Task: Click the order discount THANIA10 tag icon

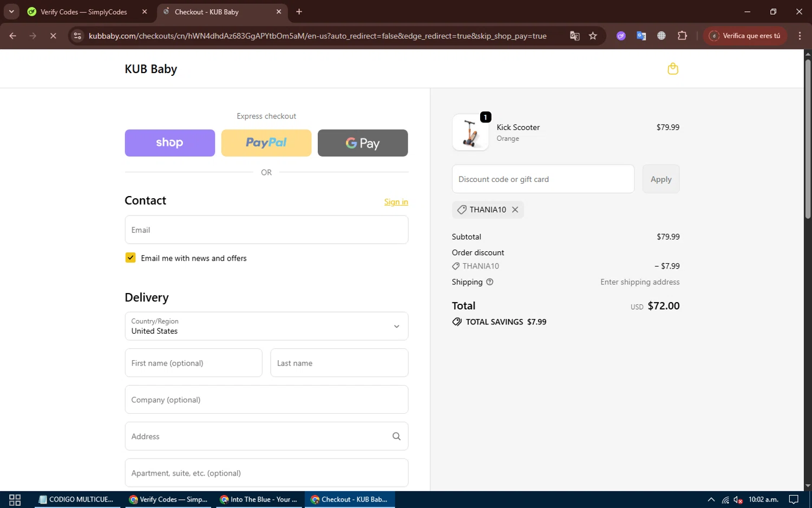Action: coord(456,266)
